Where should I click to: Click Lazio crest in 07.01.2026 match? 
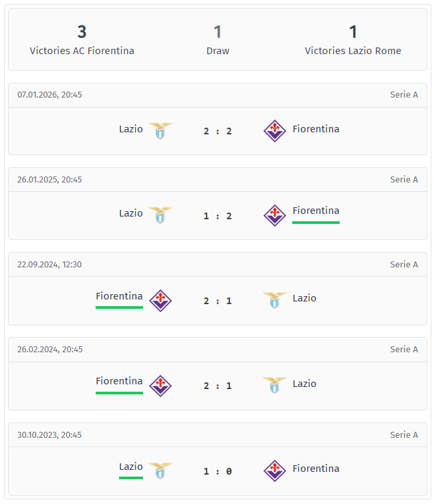[x=160, y=130]
